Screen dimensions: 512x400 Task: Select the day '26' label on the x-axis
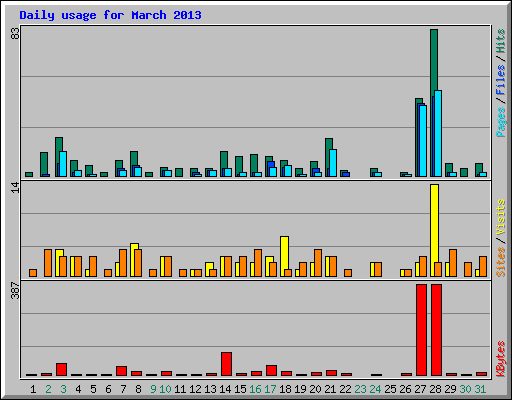point(405,389)
